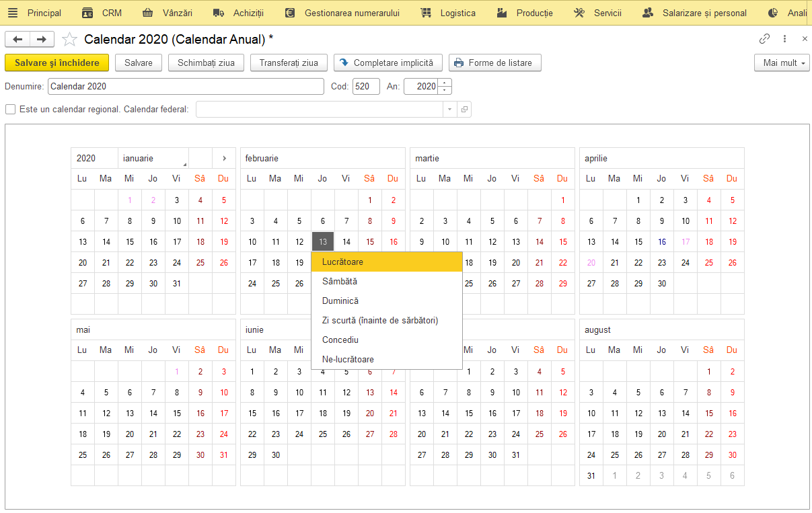Click the Gestionarea numerarului icon

[290, 13]
